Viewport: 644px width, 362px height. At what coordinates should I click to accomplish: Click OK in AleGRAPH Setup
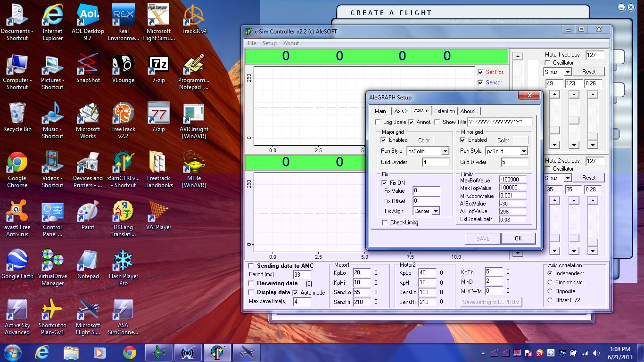click(518, 239)
